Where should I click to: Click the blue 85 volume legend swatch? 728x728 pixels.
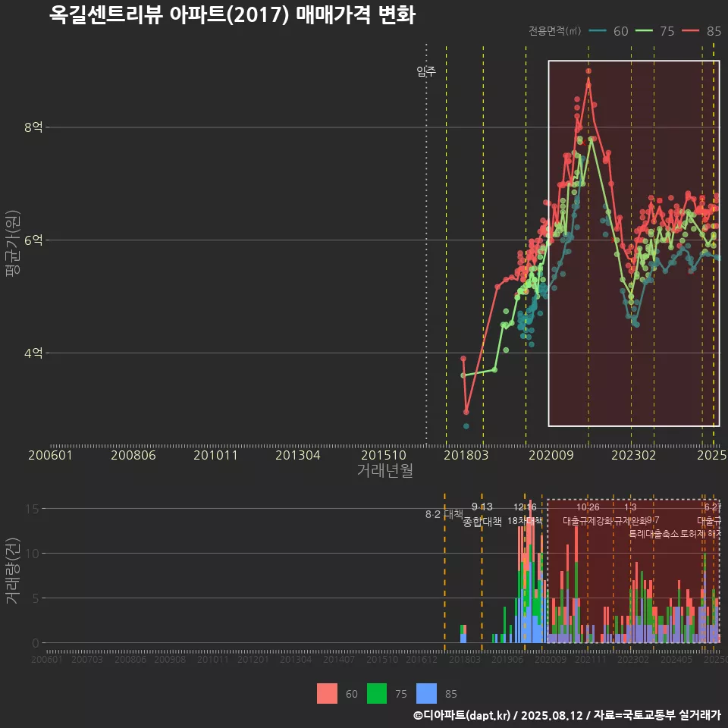pyautogui.click(x=426, y=694)
